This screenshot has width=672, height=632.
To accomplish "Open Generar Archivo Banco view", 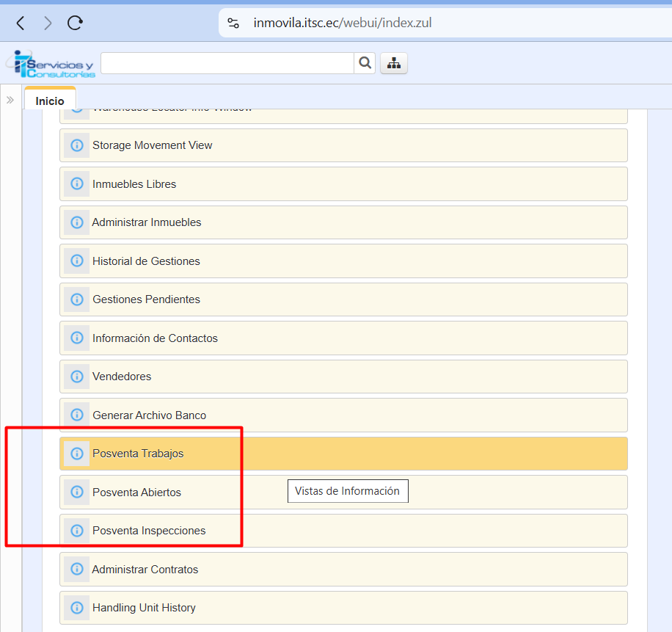I will point(149,415).
